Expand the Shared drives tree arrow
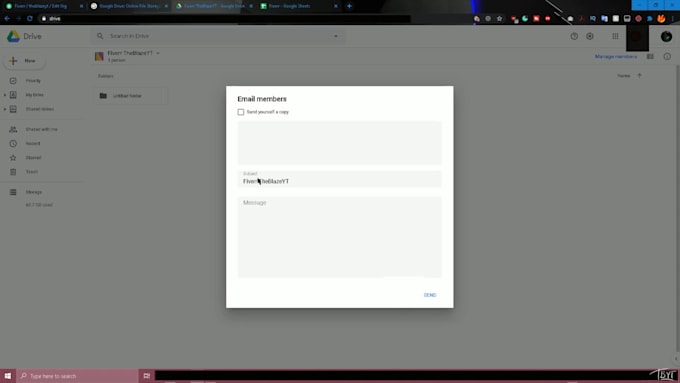Viewport: 680px width, 383px height. 5,109
